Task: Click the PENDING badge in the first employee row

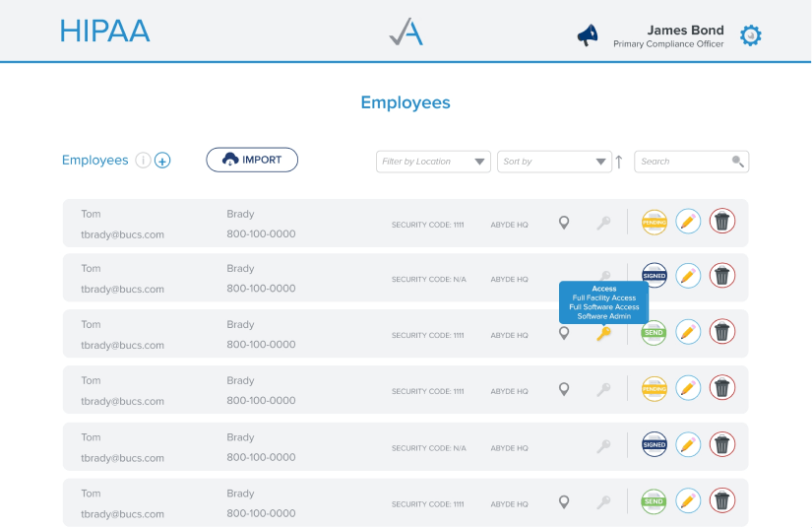Action: (x=655, y=223)
